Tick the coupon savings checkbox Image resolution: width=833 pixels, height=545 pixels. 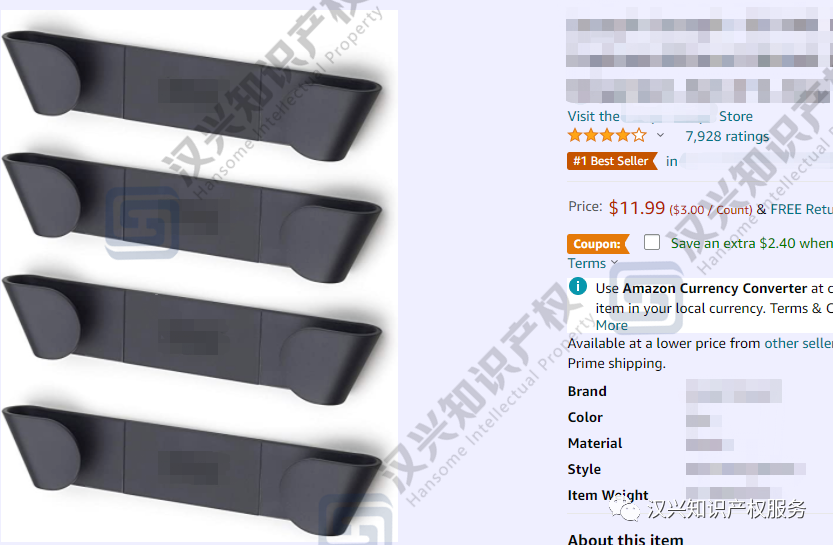click(652, 242)
